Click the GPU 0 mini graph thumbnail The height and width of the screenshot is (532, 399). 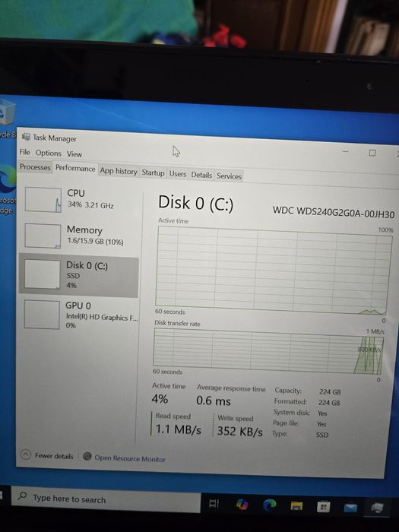point(42,315)
